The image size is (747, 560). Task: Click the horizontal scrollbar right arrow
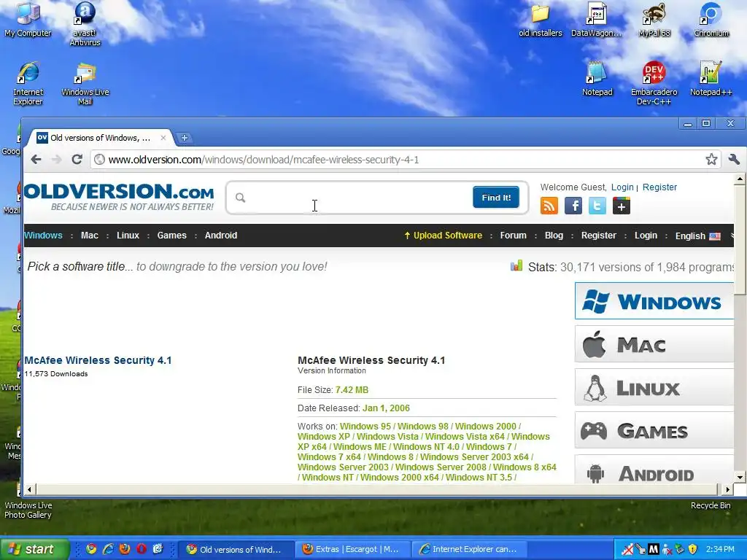coord(727,489)
